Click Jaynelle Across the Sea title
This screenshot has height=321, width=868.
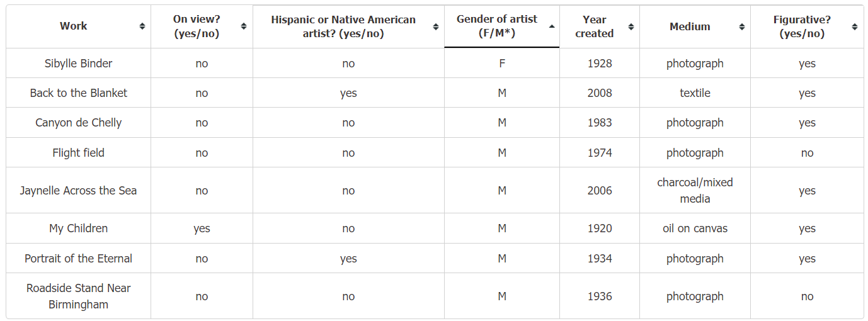pos(79,190)
